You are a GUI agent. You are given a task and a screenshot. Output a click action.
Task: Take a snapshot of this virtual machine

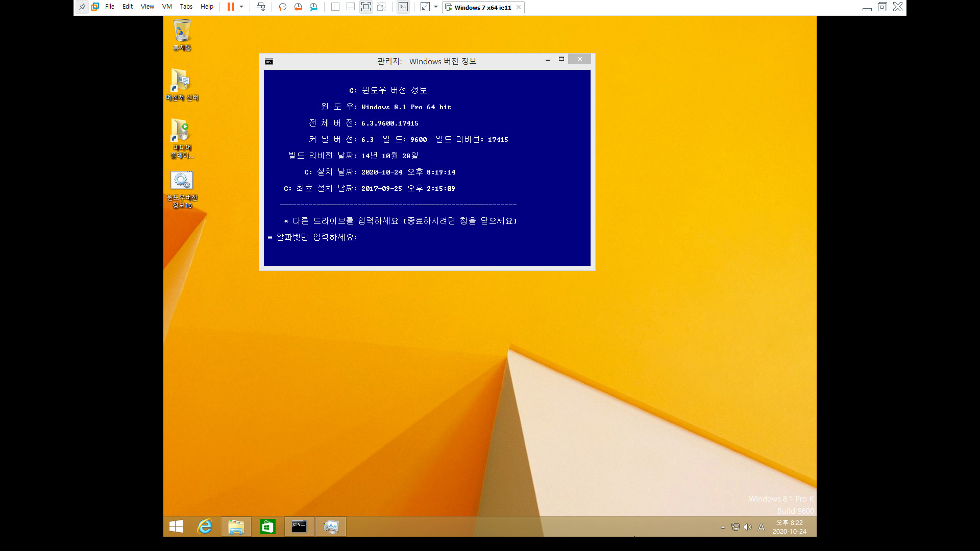click(x=283, y=7)
